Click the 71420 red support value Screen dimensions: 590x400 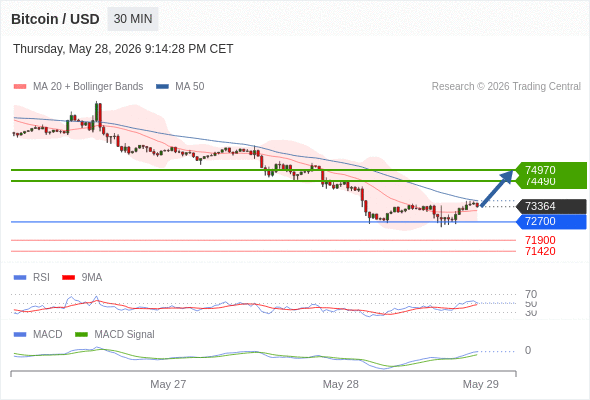coord(540,251)
